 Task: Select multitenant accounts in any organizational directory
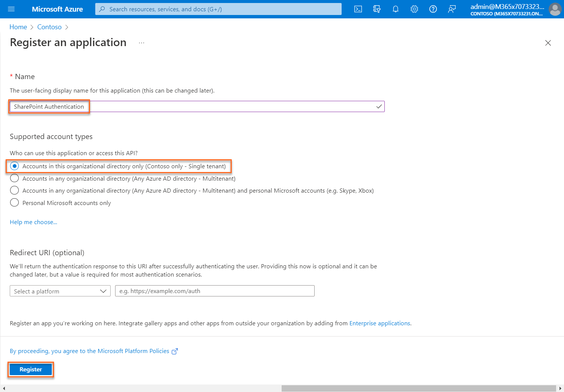tap(14, 178)
